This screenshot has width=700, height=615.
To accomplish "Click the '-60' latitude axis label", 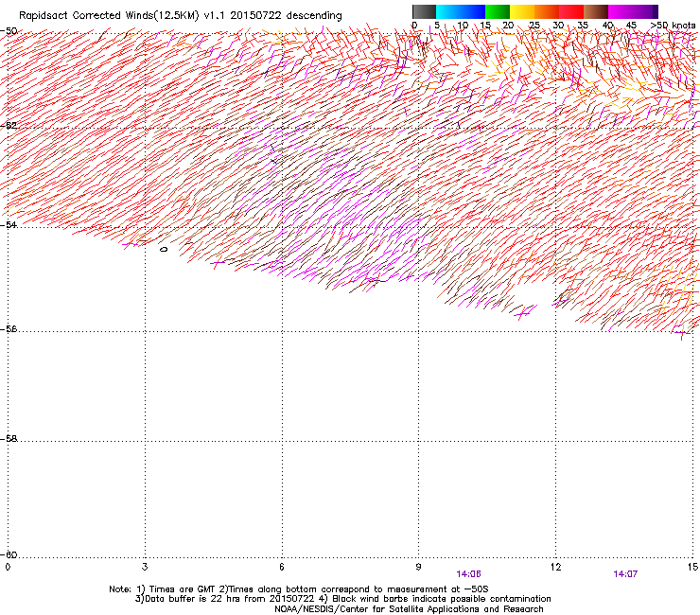I will point(9,554).
